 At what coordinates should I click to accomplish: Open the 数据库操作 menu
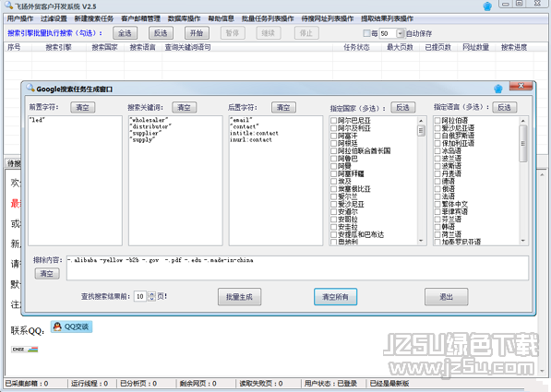click(185, 18)
